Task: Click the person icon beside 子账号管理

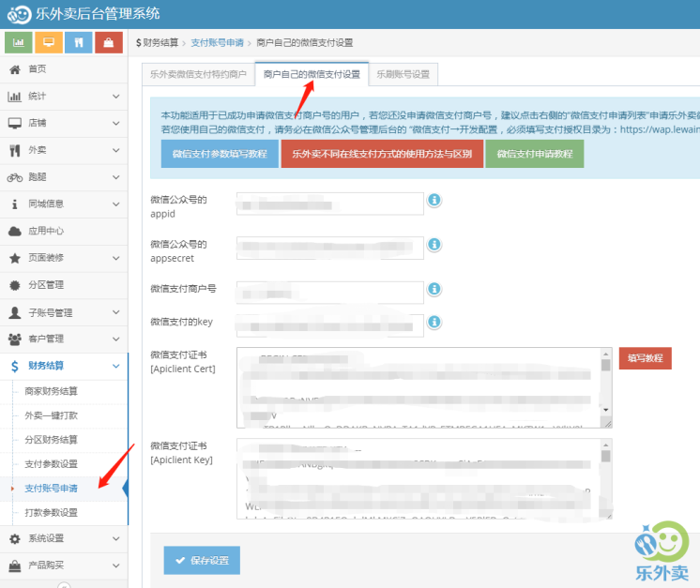Action: click(x=15, y=312)
